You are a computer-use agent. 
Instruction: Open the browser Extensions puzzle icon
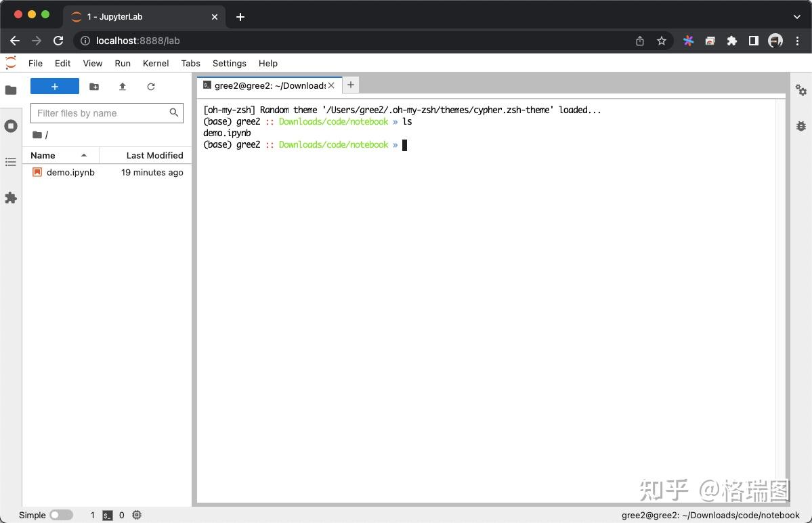[x=731, y=41]
